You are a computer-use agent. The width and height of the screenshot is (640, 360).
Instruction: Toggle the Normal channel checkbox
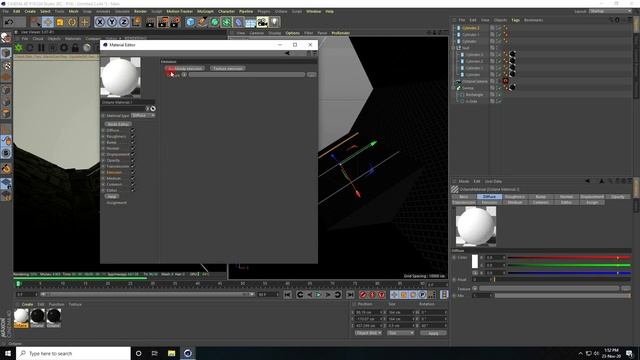132,149
